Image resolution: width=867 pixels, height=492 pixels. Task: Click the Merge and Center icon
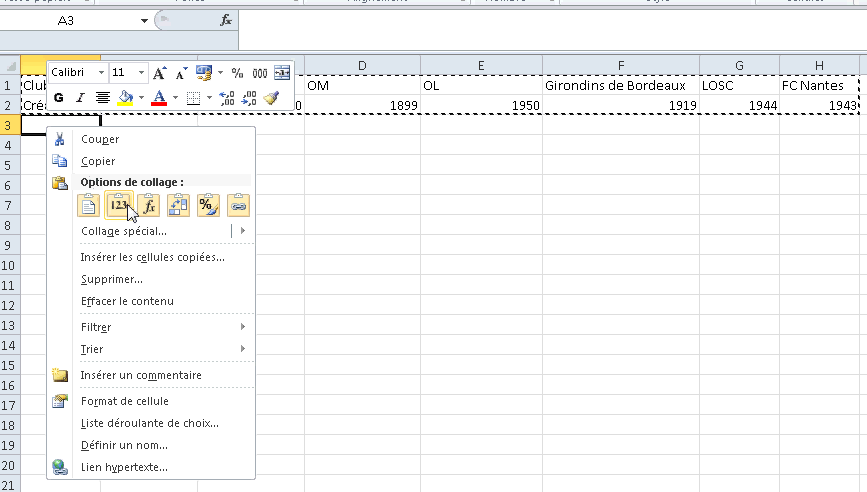[282, 73]
